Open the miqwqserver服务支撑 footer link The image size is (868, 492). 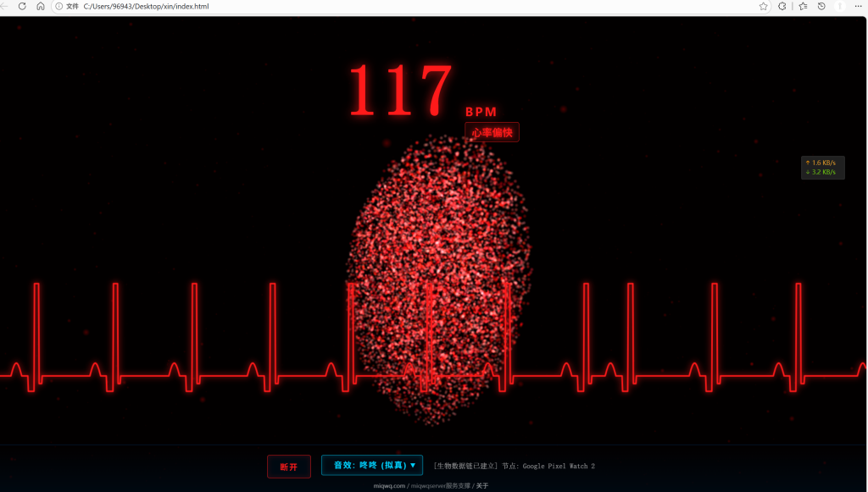(x=440, y=486)
